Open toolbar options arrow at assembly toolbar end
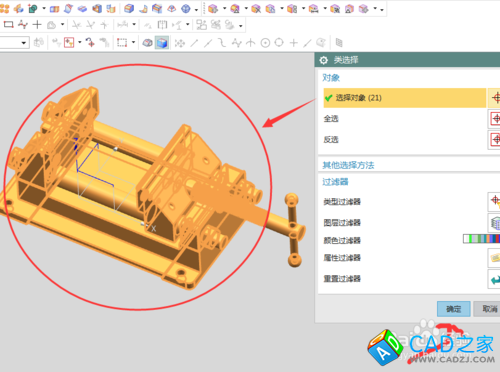Screen dimensions: 500x372 (x=382, y=9)
